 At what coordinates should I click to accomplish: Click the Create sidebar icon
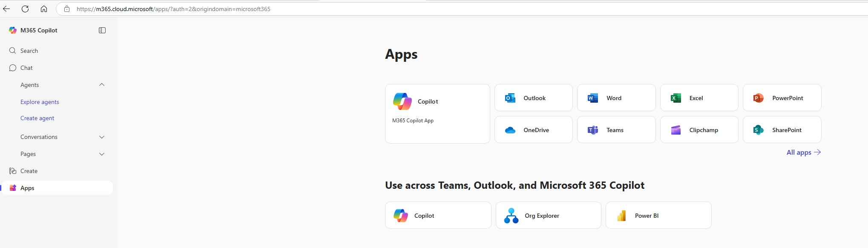tap(12, 171)
